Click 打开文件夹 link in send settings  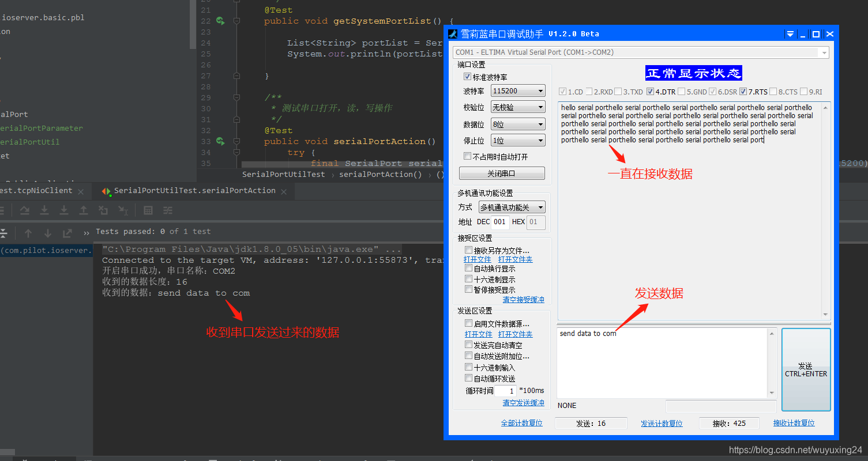[516, 334]
